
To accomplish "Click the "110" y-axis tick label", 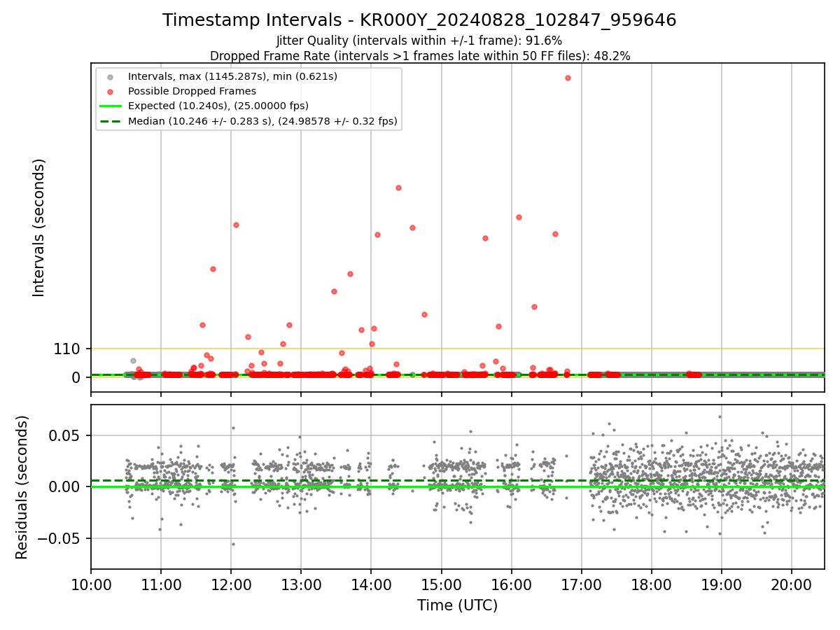I will click(66, 349).
